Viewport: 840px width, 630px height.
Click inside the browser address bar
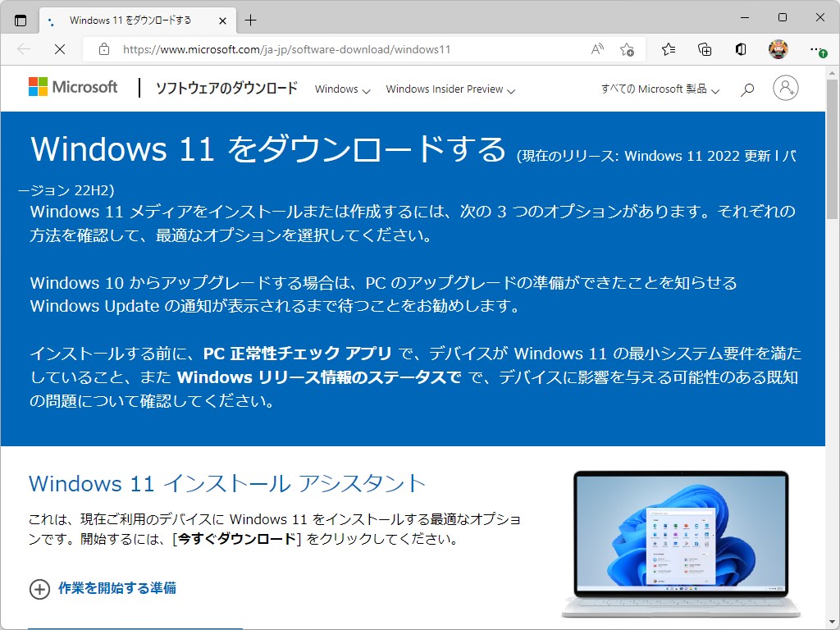[328, 49]
